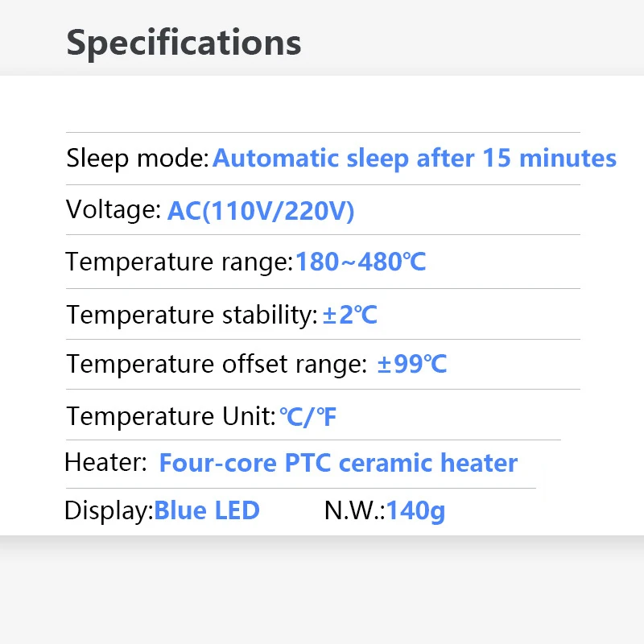Select 'Automatic sleep after 15 minutes' text

coord(415,158)
